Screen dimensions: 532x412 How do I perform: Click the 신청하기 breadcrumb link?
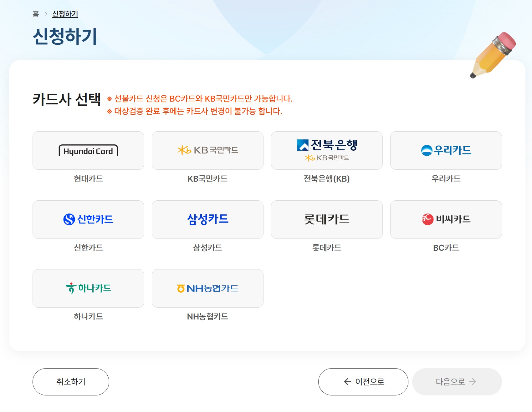pos(66,13)
